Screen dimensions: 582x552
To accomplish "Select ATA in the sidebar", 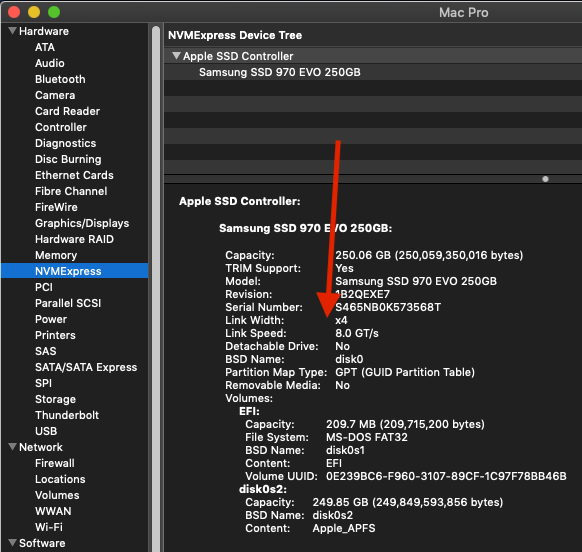I will pyautogui.click(x=45, y=47).
